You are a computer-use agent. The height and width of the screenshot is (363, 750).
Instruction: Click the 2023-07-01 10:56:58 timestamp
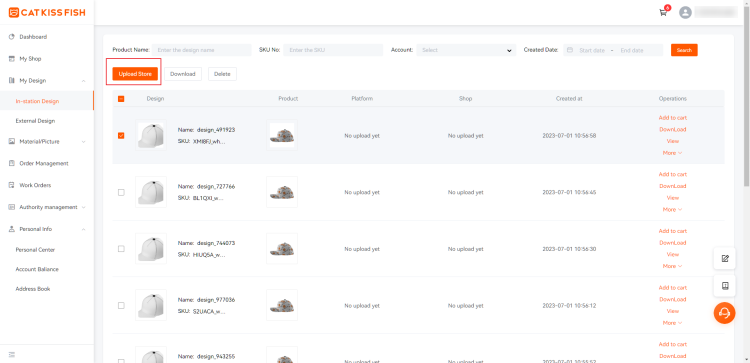click(569, 136)
